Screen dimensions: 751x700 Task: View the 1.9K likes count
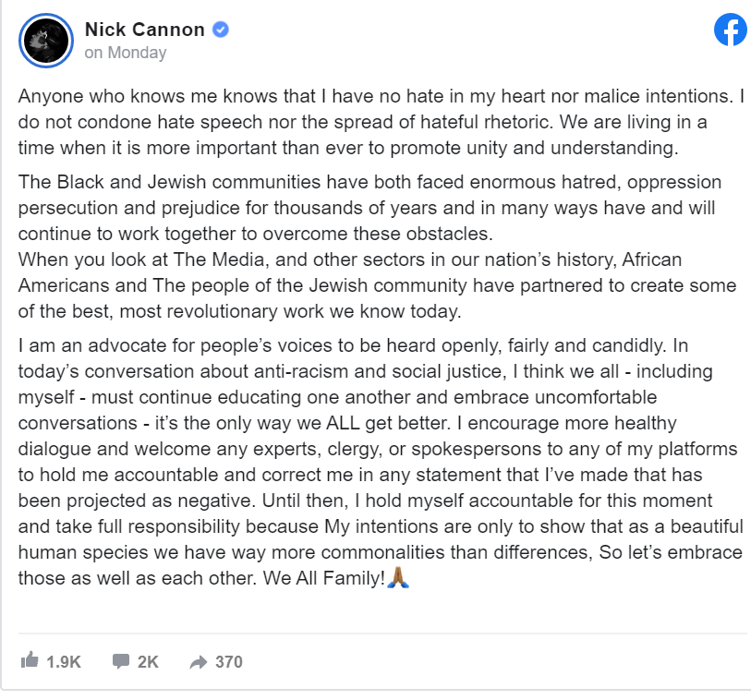64,662
